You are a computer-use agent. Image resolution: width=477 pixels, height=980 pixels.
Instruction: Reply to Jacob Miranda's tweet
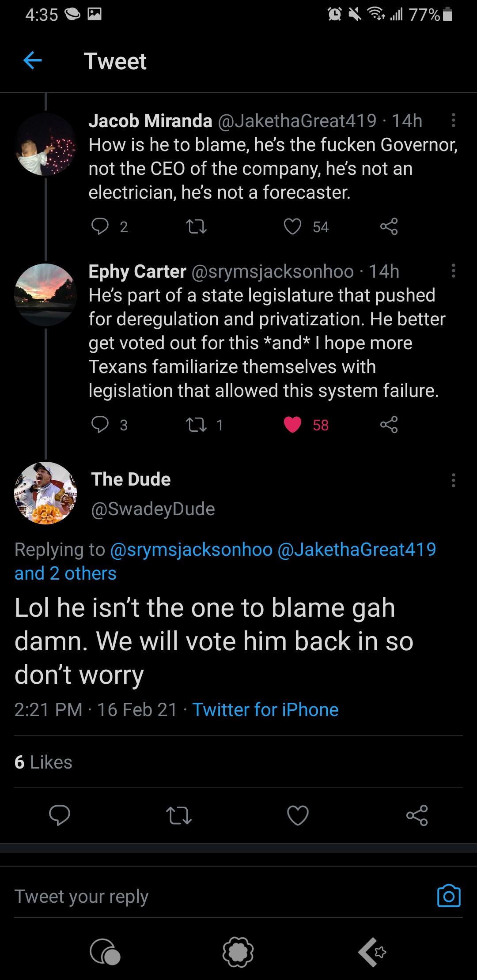(100, 226)
